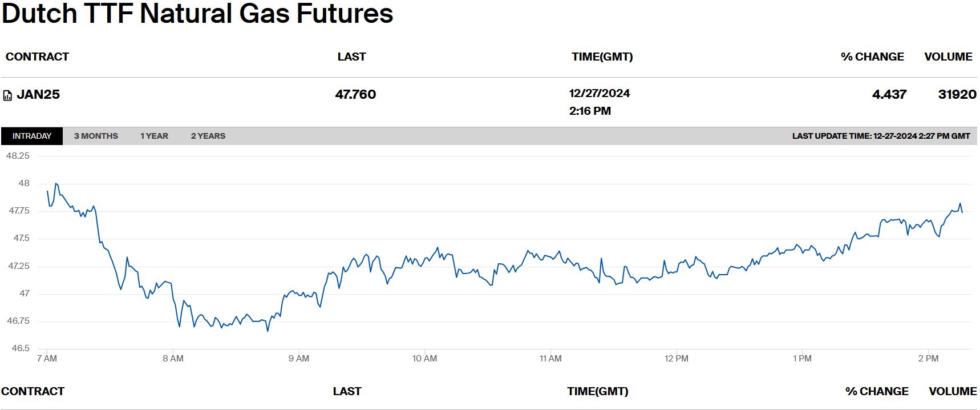Select the INTRADAY chart tab

coord(32,136)
